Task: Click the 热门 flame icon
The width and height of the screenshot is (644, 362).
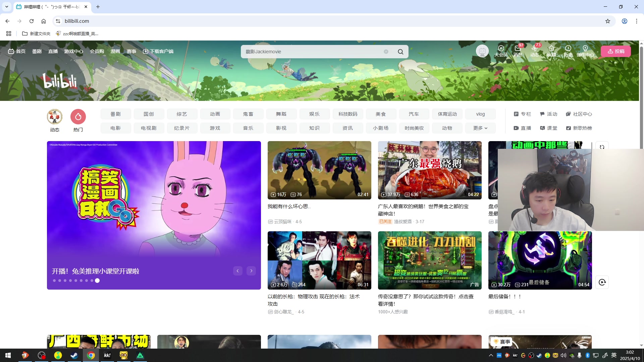Action: pos(78,117)
